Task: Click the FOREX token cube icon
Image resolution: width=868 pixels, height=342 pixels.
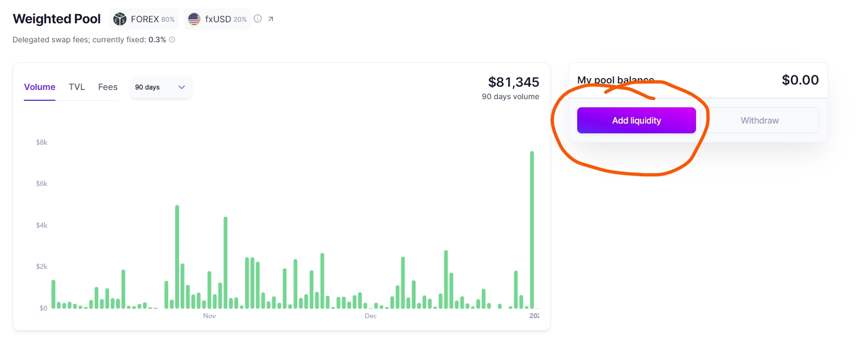Action: [120, 20]
